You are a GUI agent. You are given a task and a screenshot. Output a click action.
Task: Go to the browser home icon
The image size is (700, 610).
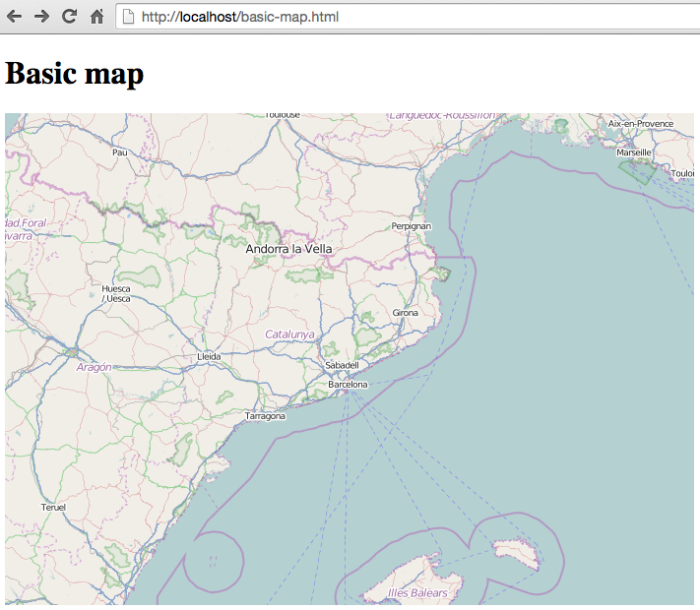(x=96, y=17)
